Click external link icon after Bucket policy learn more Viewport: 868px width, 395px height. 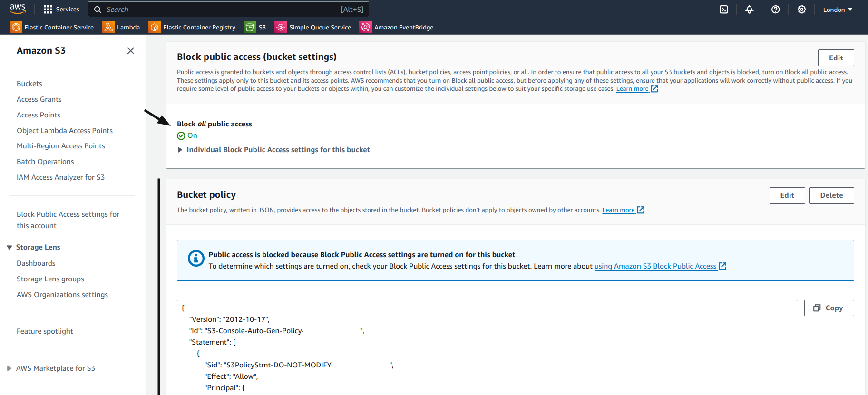[641, 210]
